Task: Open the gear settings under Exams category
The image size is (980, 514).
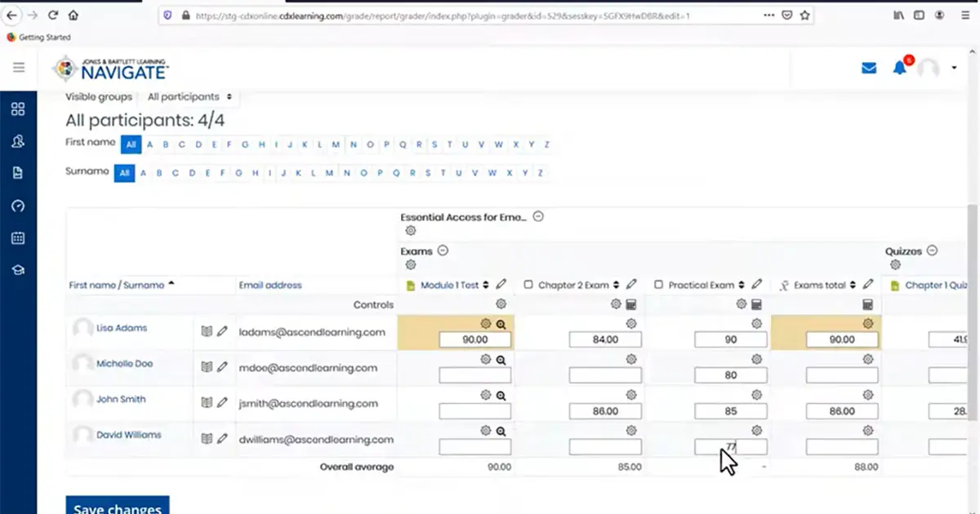Action: 410,264
